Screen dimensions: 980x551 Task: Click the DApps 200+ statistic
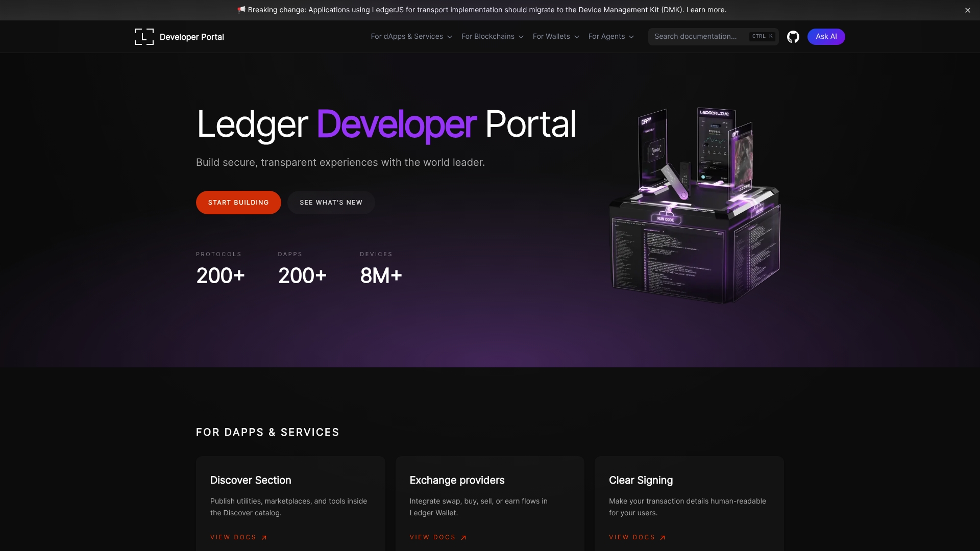click(302, 269)
